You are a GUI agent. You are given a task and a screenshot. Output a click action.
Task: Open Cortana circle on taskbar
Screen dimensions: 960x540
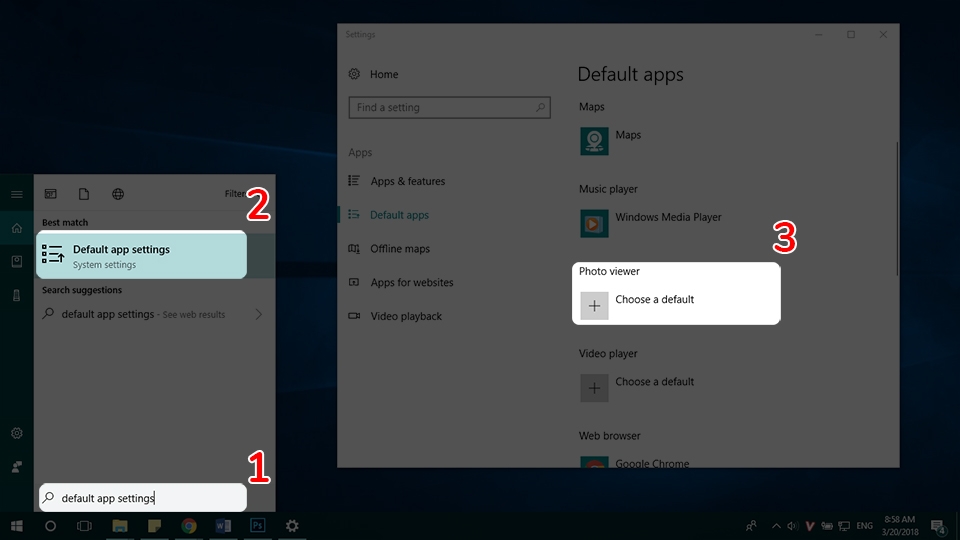coord(50,526)
